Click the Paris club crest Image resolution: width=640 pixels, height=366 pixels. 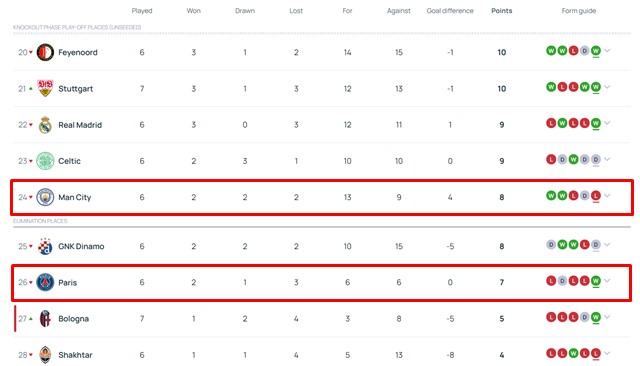pos(45,282)
